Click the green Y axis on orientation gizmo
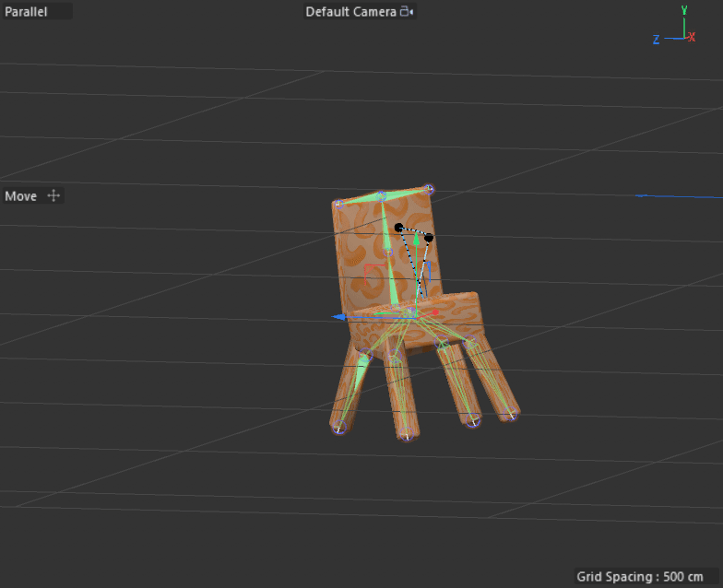This screenshot has width=723, height=588. tap(684, 20)
